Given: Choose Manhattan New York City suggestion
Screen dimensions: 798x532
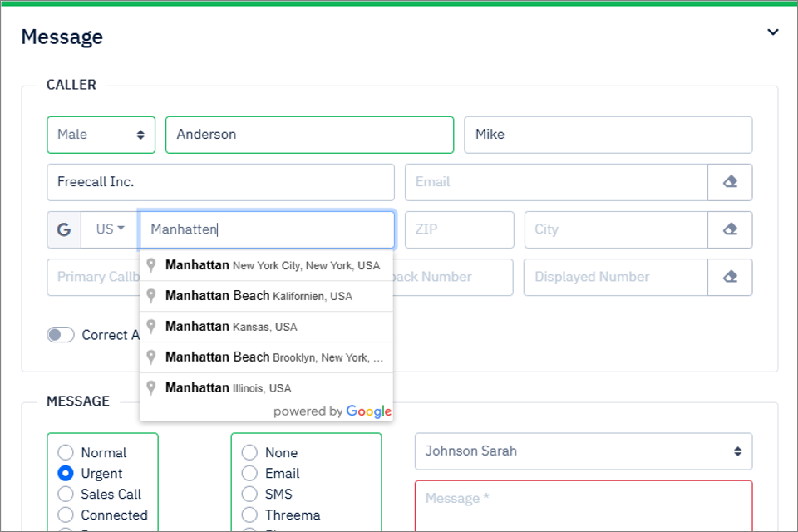Looking at the screenshot, I should (266, 266).
